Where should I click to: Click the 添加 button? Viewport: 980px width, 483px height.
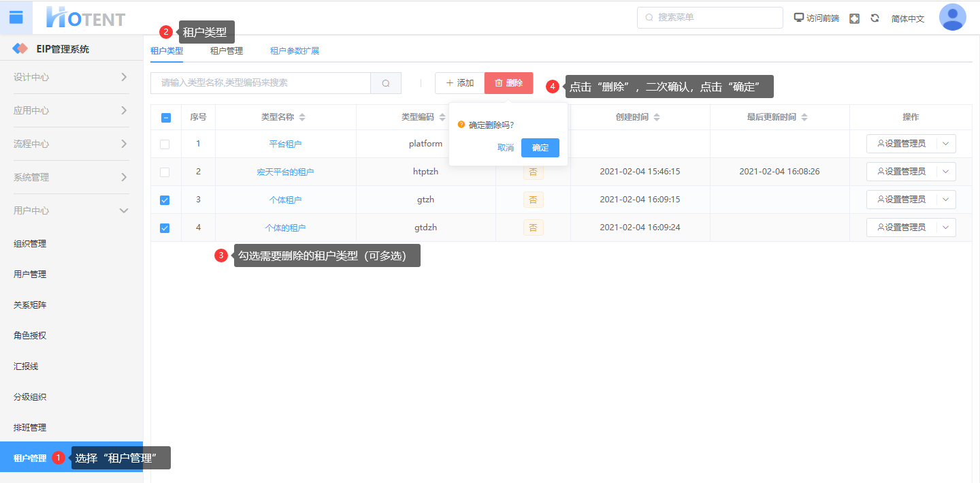point(459,83)
